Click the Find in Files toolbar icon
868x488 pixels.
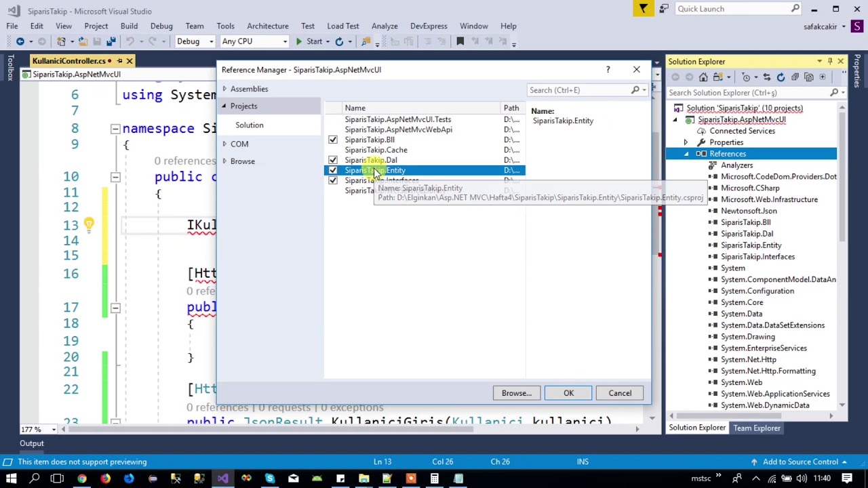(x=366, y=41)
